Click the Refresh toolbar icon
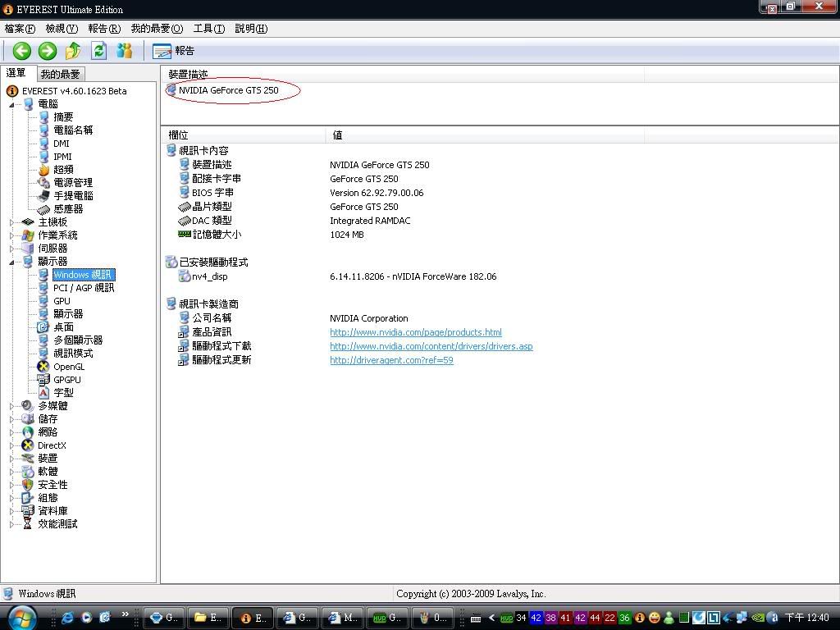Viewport: 840px width, 630px height. [x=98, y=51]
